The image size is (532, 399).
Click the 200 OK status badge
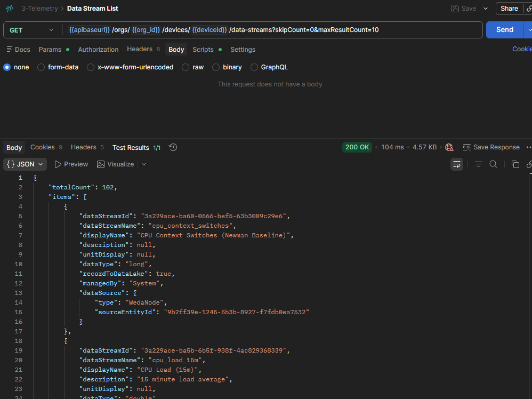point(357,147)
